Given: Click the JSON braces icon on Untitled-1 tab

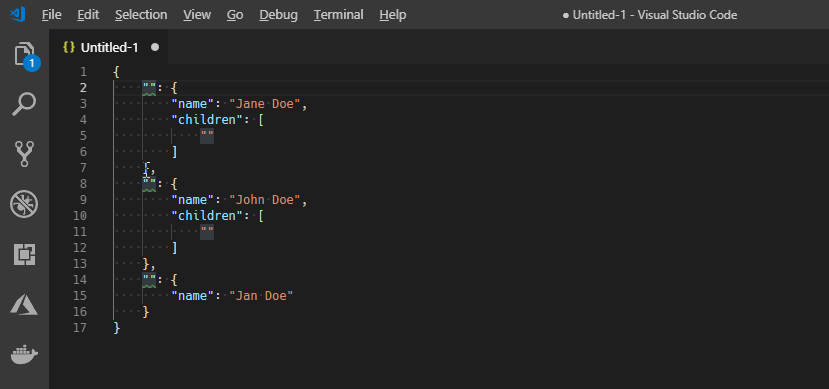Looking at the screenshot, I should (x=69, y=48).
